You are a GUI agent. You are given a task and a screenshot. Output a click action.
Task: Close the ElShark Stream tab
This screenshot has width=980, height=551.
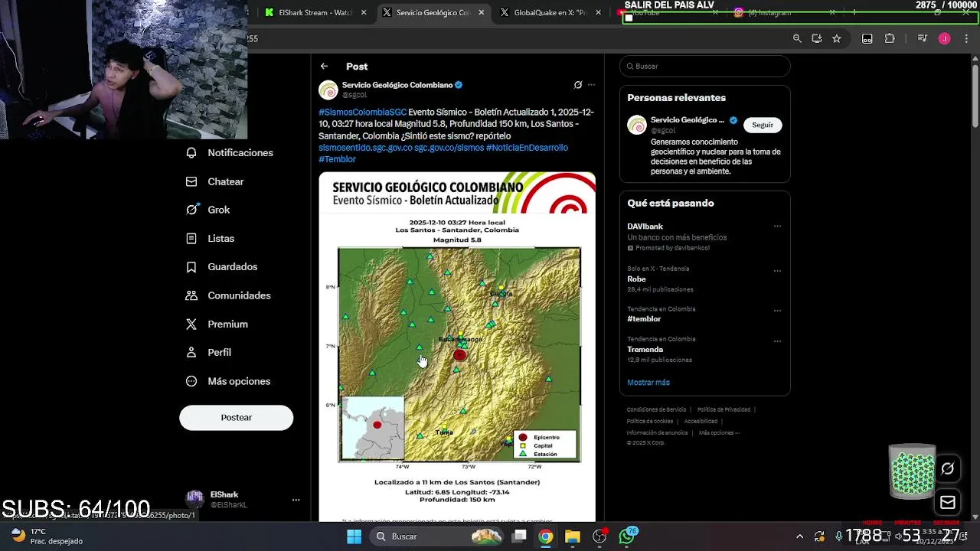[x=364, y=12]
